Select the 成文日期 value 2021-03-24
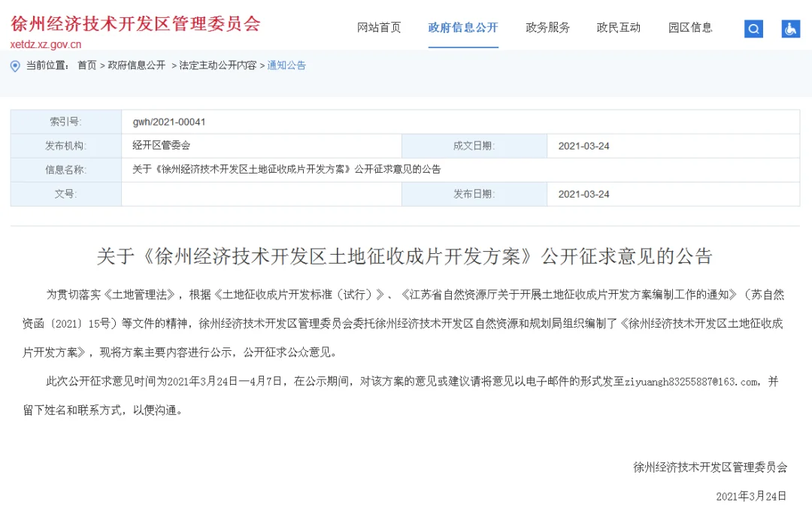This screenshot has width=812, height=514. 583,146
